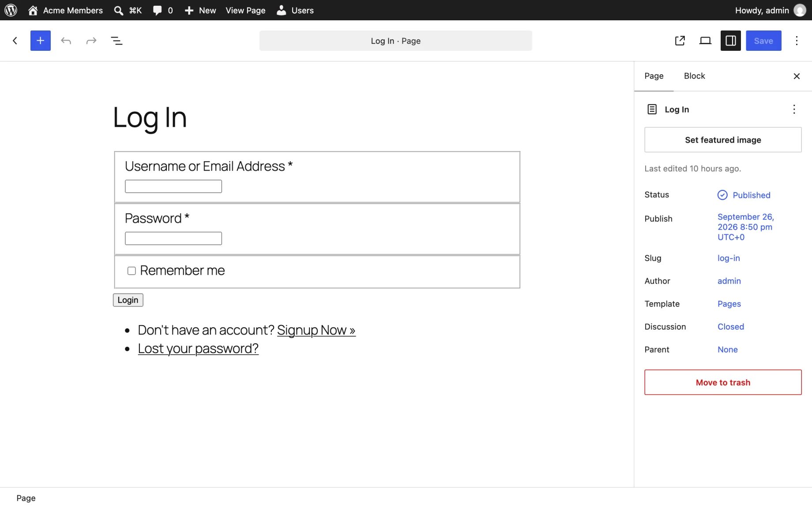Image resolution: width=812 pixels, height=508 pixels.
Task: Open Log In page actions menu
Action: click(794, 110)
